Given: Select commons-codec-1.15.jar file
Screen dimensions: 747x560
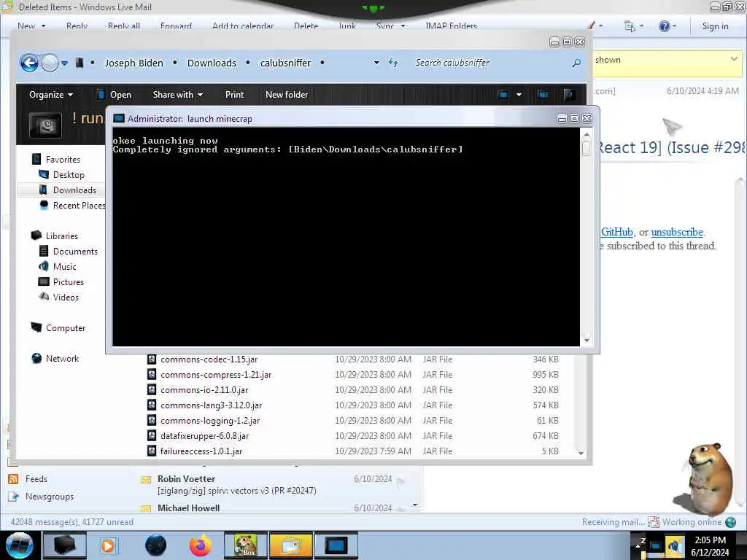Looking at the screenshot, I should pos(209,359).
